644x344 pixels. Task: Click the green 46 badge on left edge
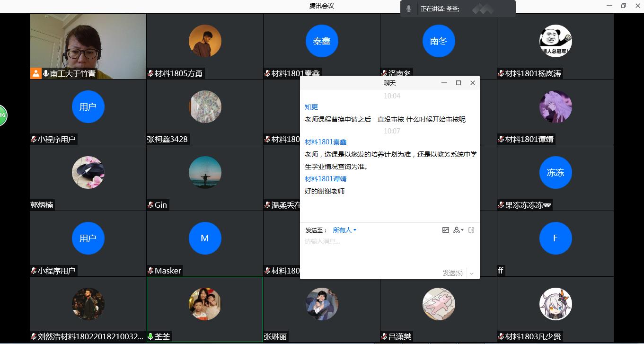[2, 115]
